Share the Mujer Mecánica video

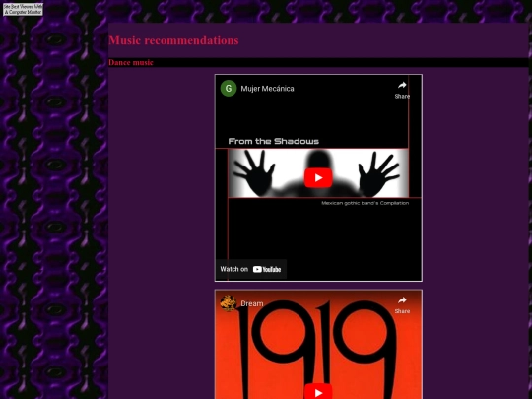click(x=402, y=90)
